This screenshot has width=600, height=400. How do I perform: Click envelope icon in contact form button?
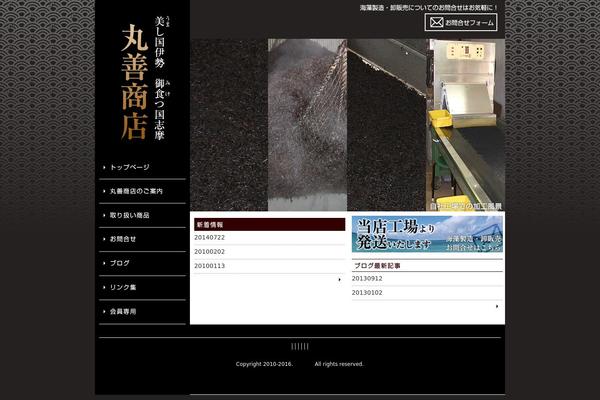coord(436,22)
